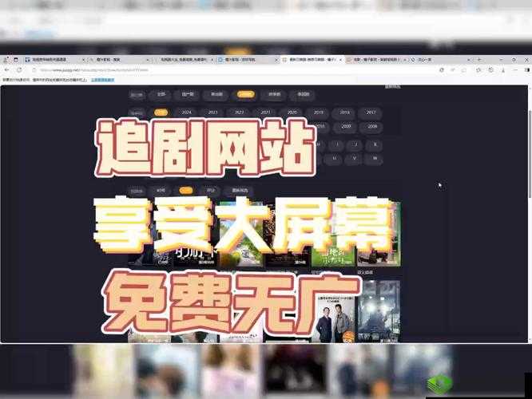Go back with the browser back arrow
This screenshot has width=532, height=399.
tap(7, 70)
